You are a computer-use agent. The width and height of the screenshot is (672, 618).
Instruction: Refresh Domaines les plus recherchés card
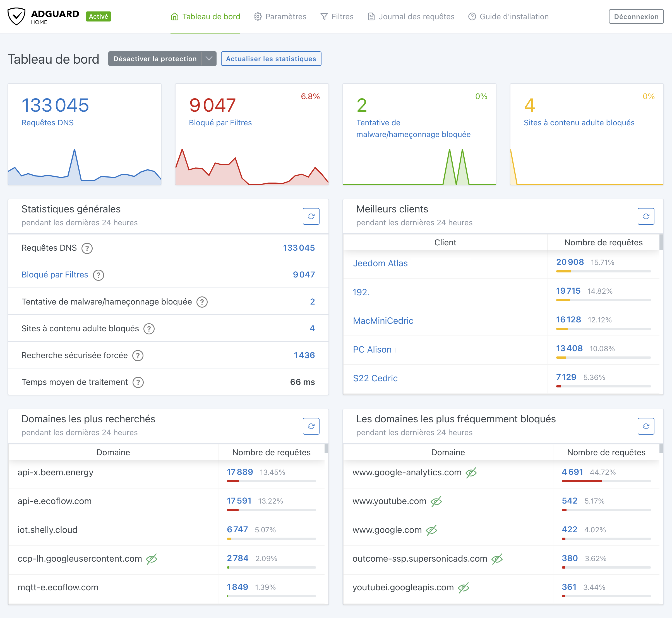(311, 427)
